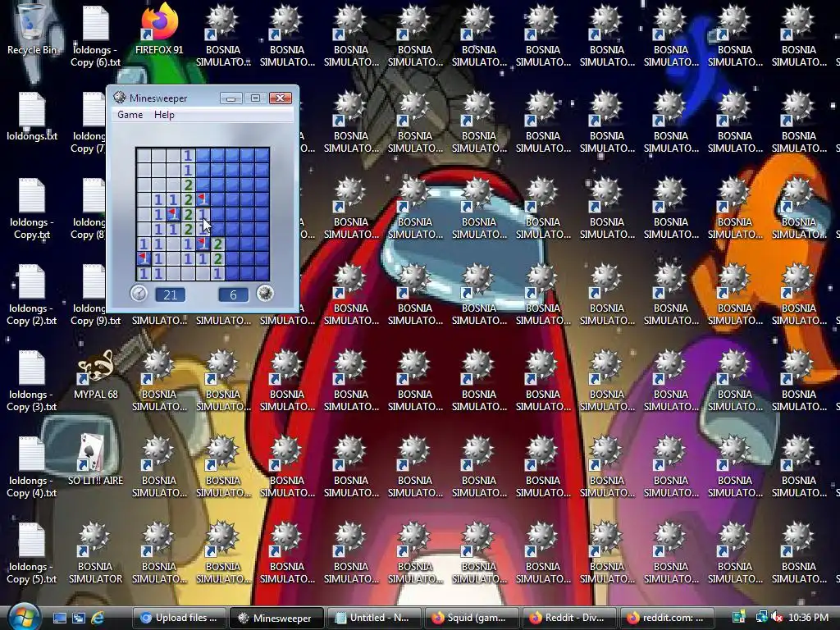Click the Show Desktop quick launch icon
The width and height of the screenshot is (840, 630).
(x=59, y=619)
